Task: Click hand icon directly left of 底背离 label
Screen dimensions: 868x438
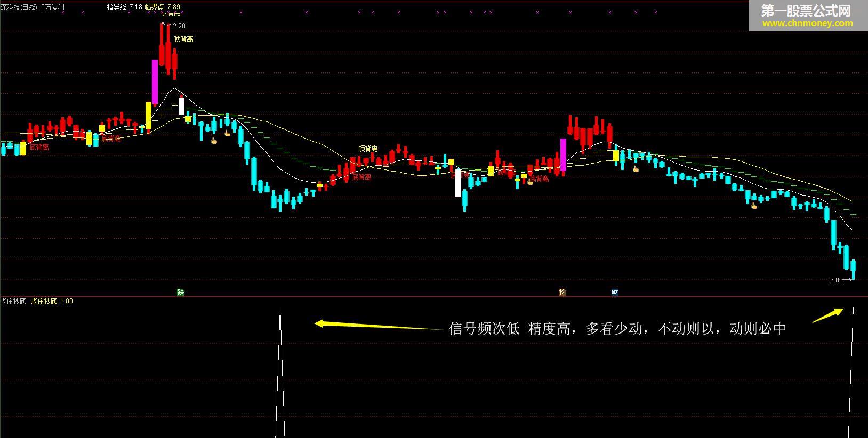Action: point(531,182)
